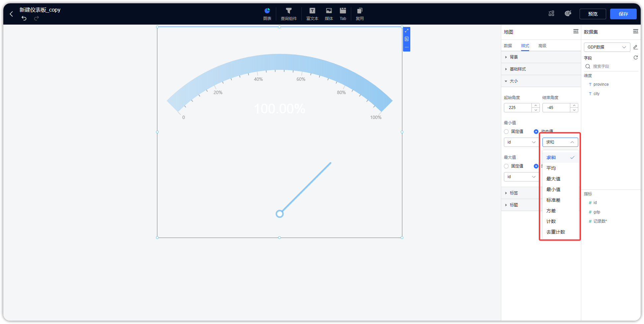644x324 pixels.
Task: Open the 图表 chart picker
Action: pos(267,14)
